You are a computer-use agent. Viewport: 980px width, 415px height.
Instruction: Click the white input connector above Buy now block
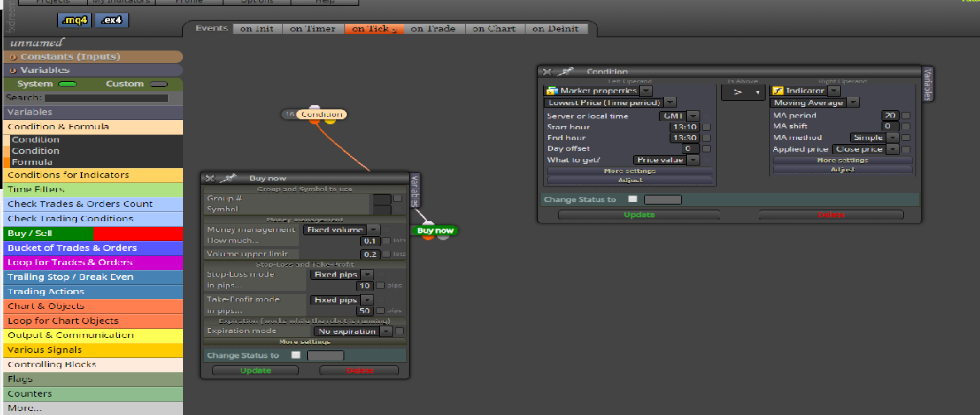tap(427, 223)
